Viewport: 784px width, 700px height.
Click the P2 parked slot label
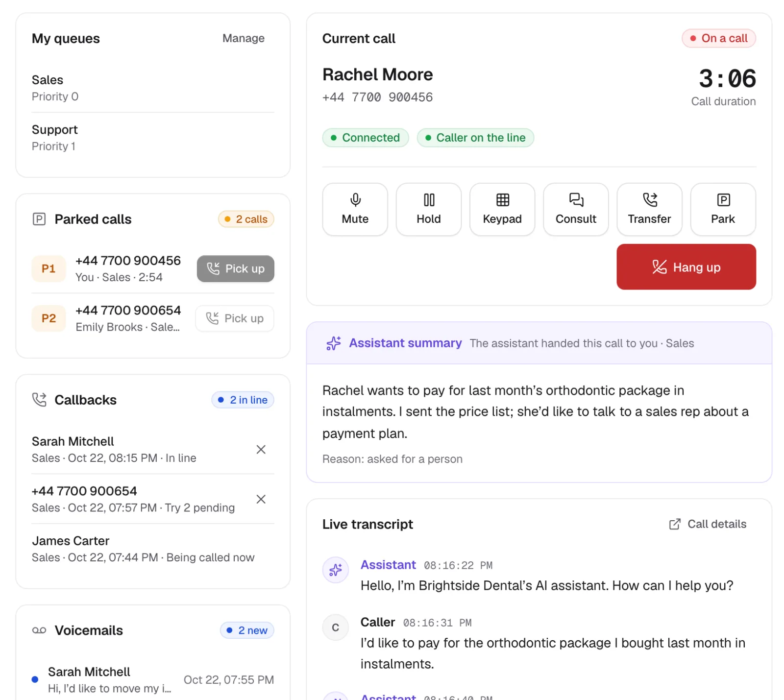pos(49,318)
